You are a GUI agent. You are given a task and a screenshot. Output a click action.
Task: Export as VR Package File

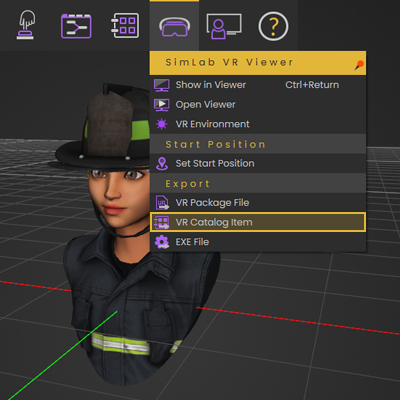tap(258, 203)
